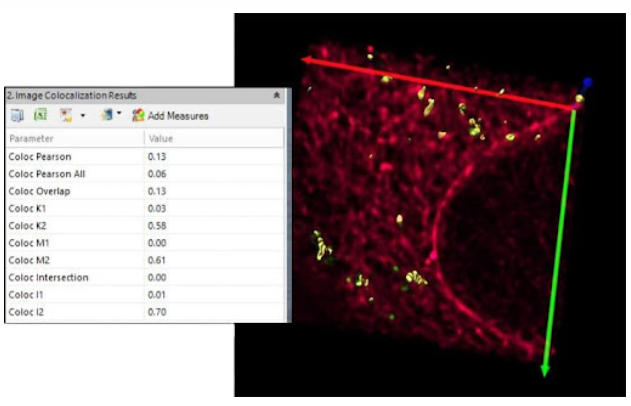Select the Coloc Intersection row label

click(x=48, y=278)
